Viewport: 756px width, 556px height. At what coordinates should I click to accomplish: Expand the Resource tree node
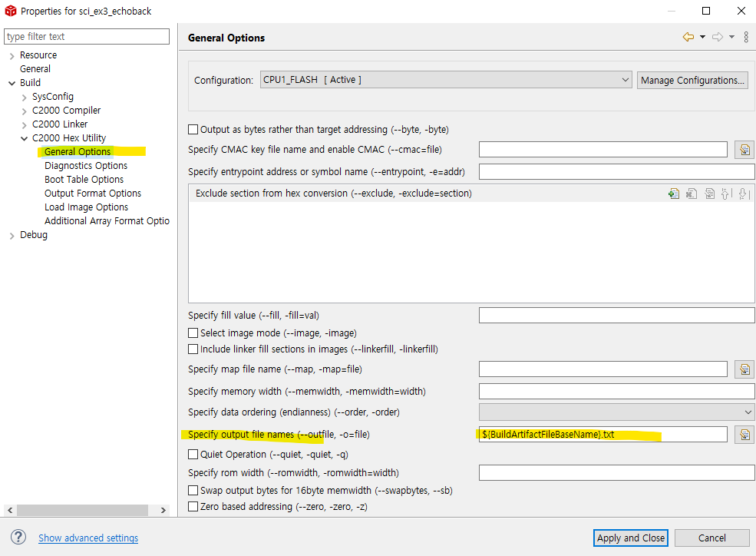(12, 56)
